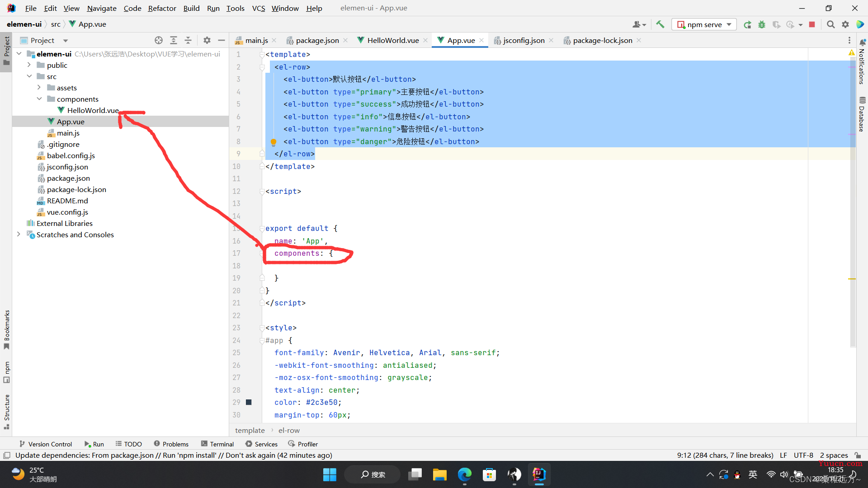Click the Run with Coverage icon

(x=776, y=24)
